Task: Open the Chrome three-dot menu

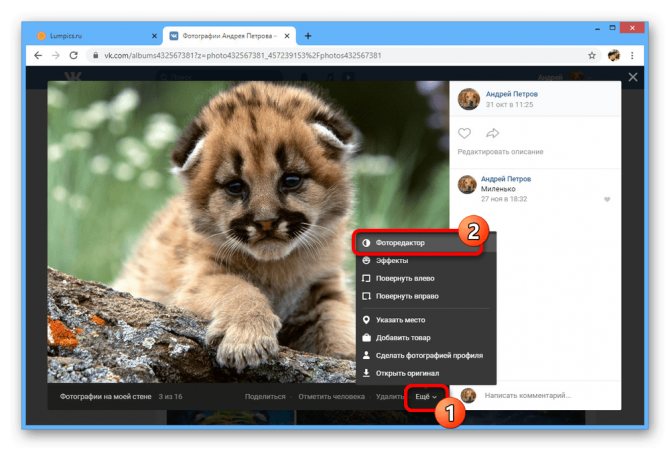Action: (x=632, y=56)
